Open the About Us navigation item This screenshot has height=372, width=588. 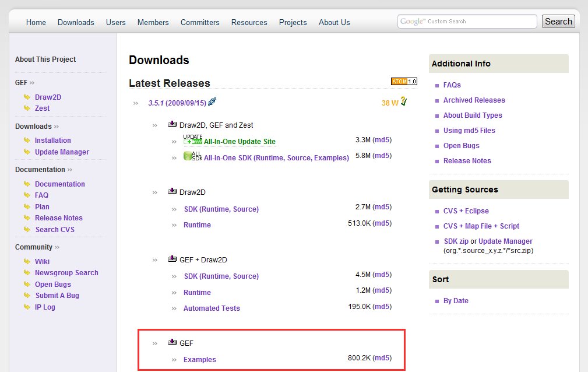pos(334,23)
